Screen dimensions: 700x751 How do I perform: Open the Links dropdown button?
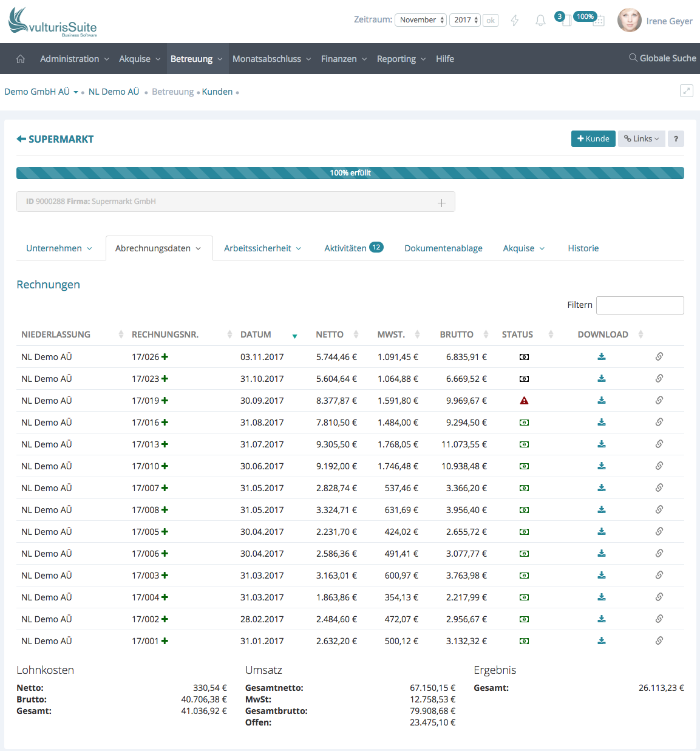point(641,139)
